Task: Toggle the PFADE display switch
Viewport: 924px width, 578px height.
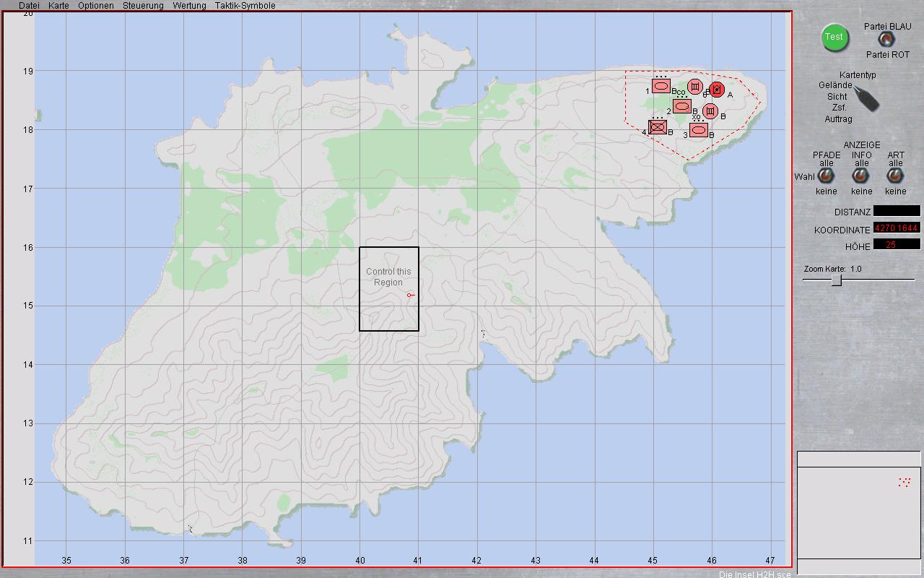Action: 826,176
